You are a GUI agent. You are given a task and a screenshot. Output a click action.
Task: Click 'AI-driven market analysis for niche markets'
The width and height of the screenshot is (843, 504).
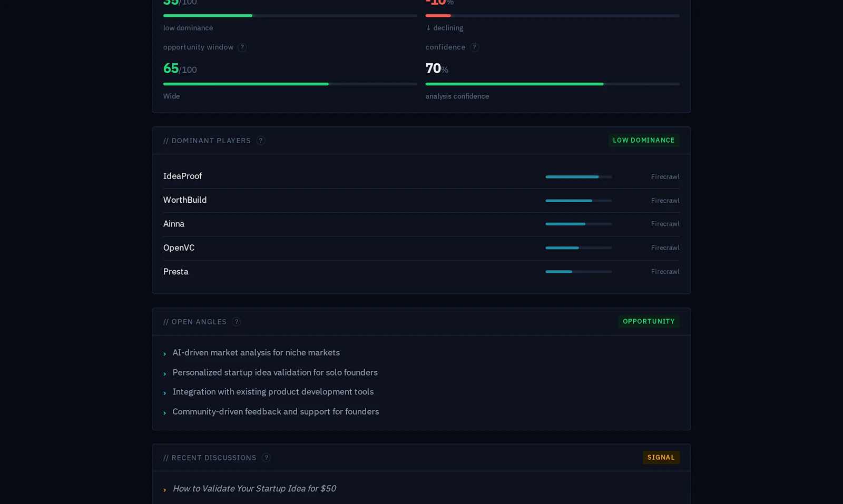[256, 352]
